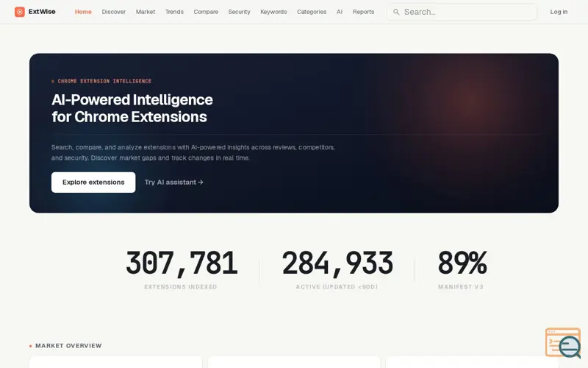Focus the Search input field

[x=462, y=12]
